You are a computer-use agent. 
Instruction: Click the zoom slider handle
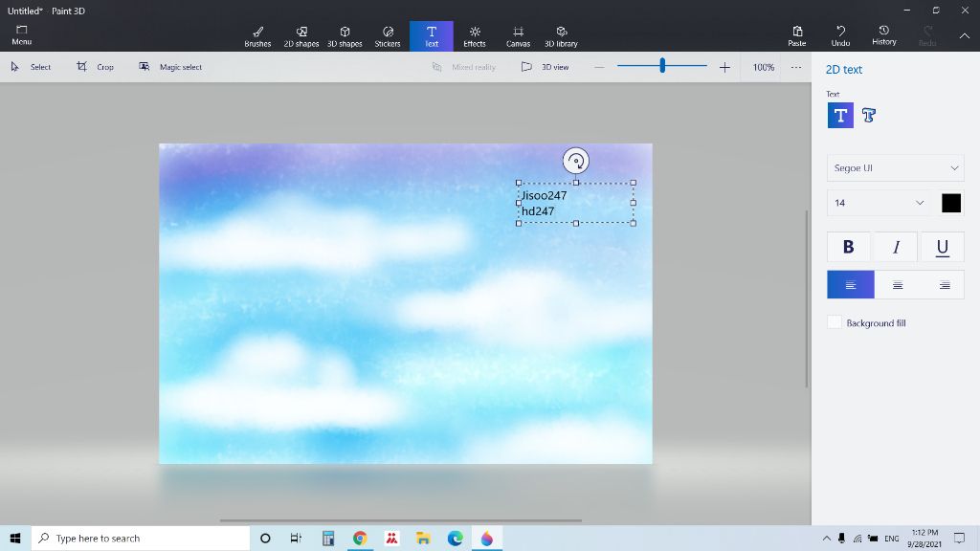(x=662, y=65)
